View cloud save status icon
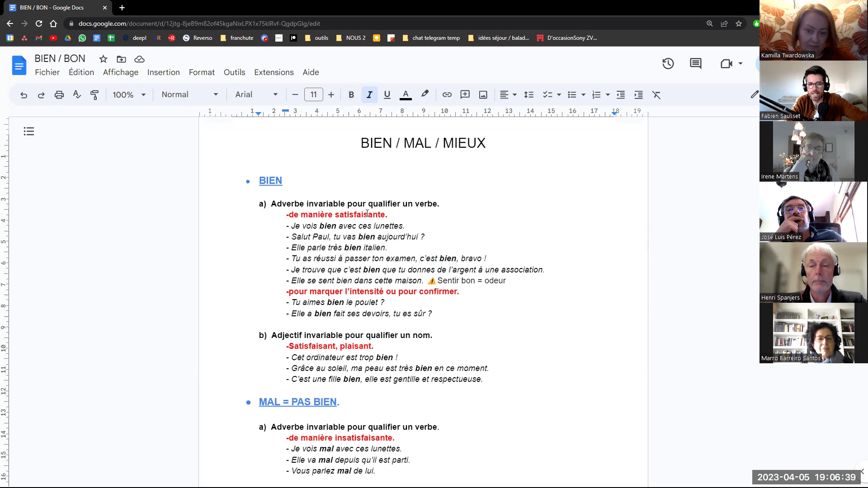Image resolution: width=868 pixels, height=488 pixels. point(140,59)
